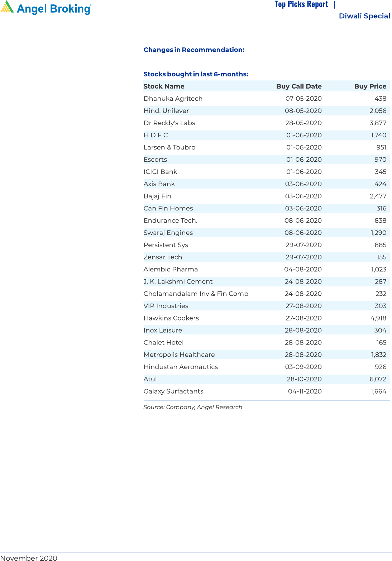This screenshot has width=392, height=561.
Task: Select the Stock Name column header
Action: [x=164, y=86]
